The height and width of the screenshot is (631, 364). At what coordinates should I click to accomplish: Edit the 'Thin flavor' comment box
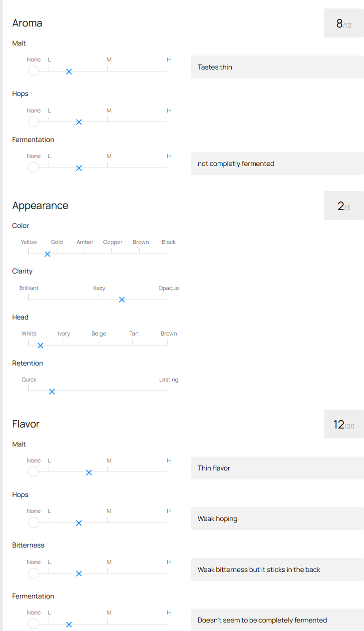[277, 468]
